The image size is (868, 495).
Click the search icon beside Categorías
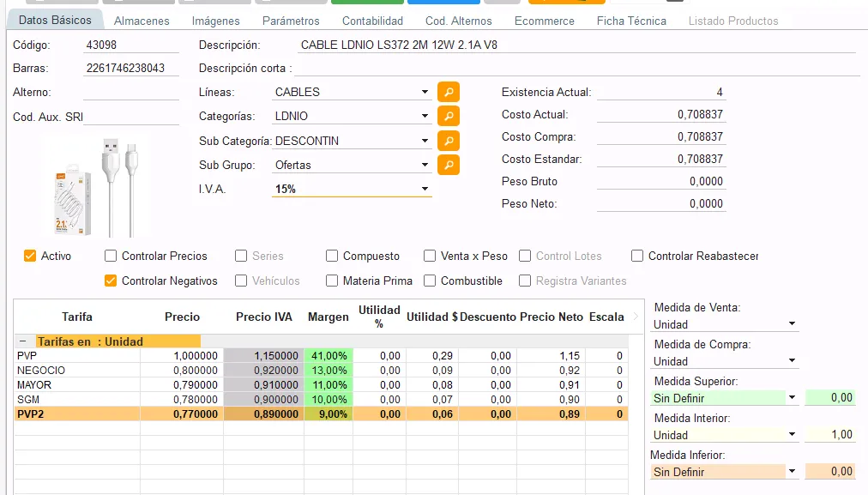pos(448,116)
